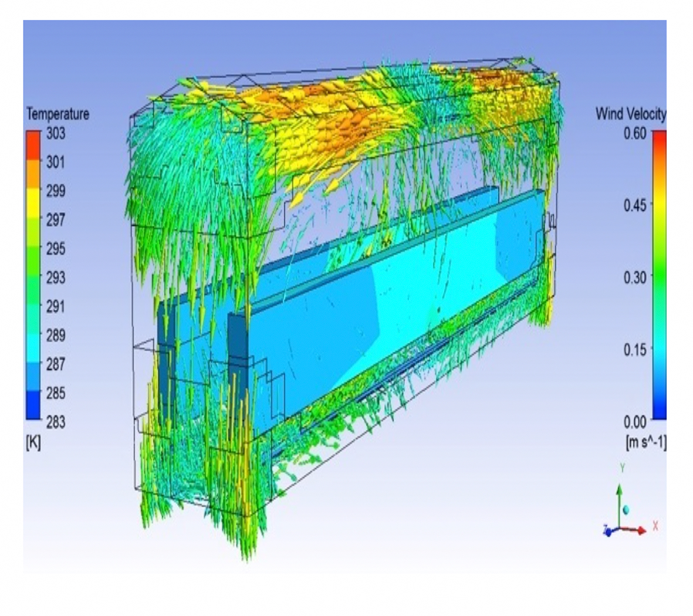Select the 303 temperature legend value
The image size is (693, 616).
pyautogui.click(x=56, y=133)
